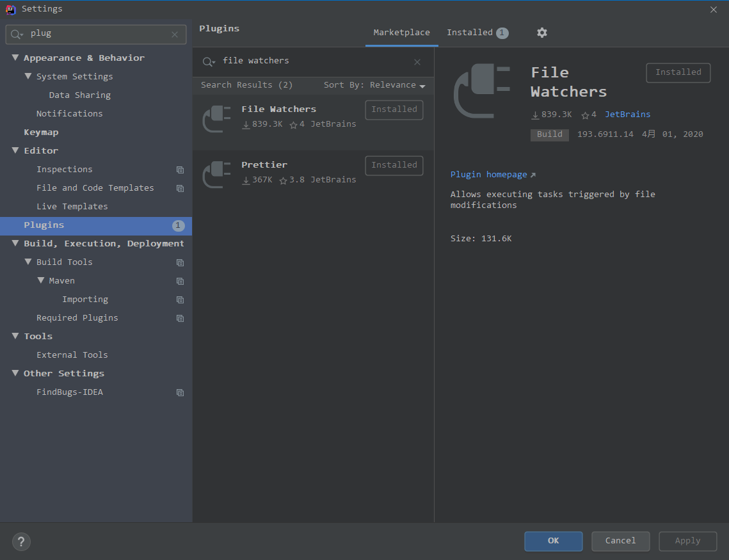Click the OK button
This screenshot has height=560, width=729.
tap(553, 541)
